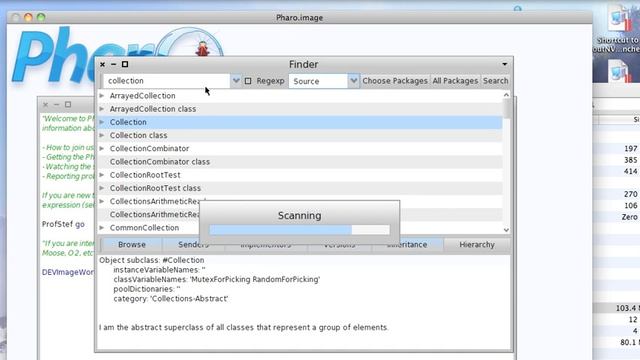Expand ArrayedCollection class row
This screenshot has width=640, height=360.
tap(102, 109)
